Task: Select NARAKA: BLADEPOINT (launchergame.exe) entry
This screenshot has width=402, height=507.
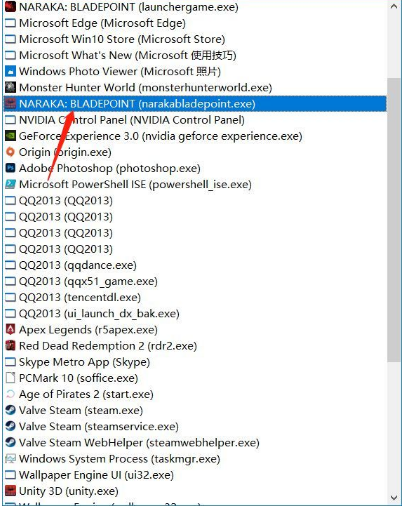Action: 195,7
